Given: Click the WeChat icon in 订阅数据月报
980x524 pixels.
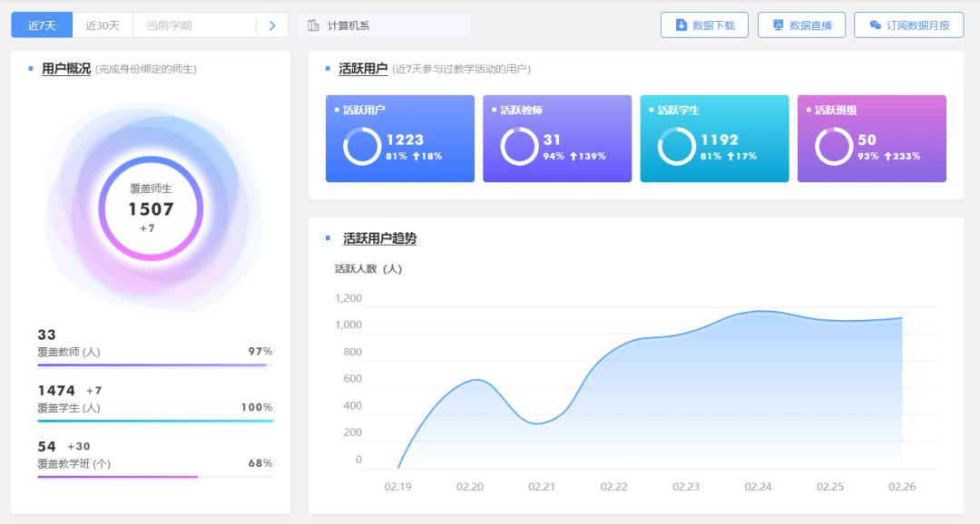Looking at the screenshot, I should tap(876, 25).
